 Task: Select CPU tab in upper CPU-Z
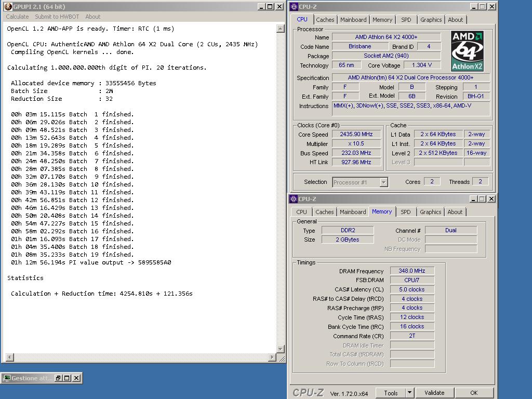click(x=302, y=19)
